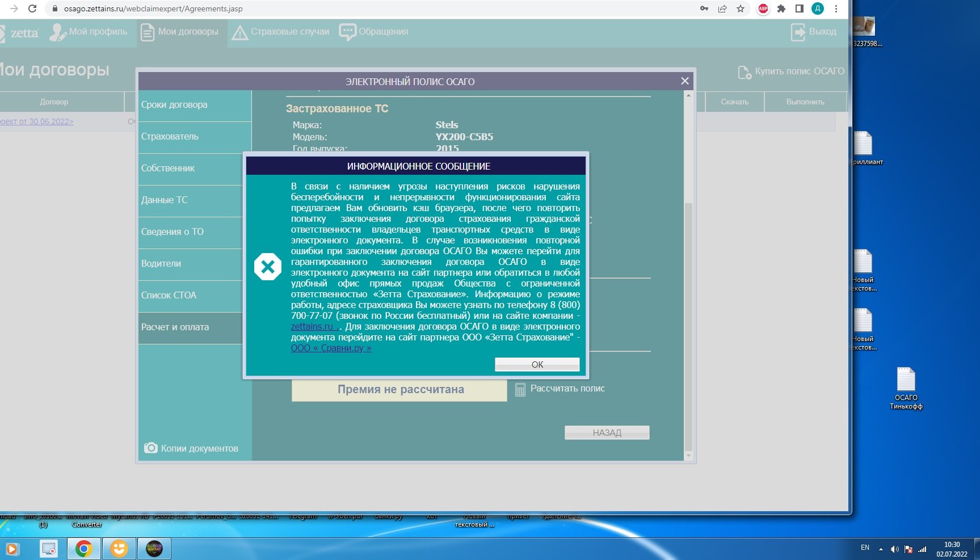Click the camera icon for Копии документов
The image size is (980, 560).
pyautogui.click(x=150, y=448)
